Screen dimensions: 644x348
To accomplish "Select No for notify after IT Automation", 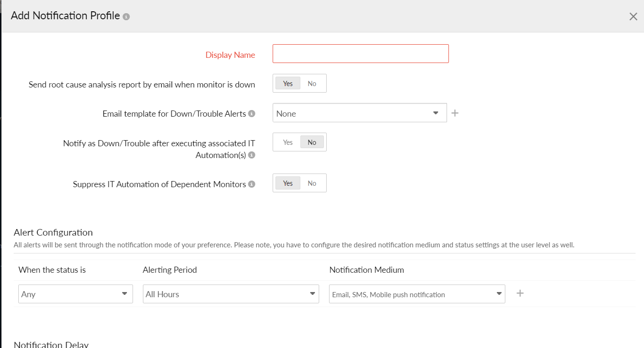I will (312, 142).
